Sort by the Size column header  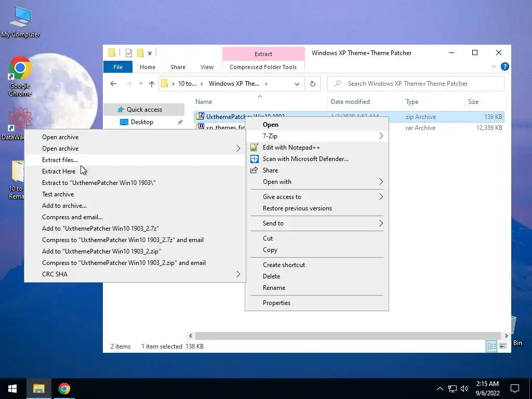(485, 102)
